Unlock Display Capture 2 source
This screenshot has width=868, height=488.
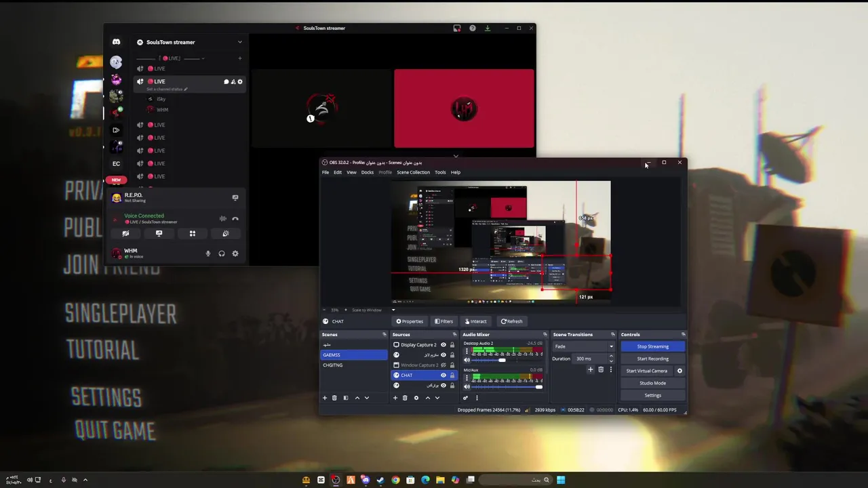(452, 345)
